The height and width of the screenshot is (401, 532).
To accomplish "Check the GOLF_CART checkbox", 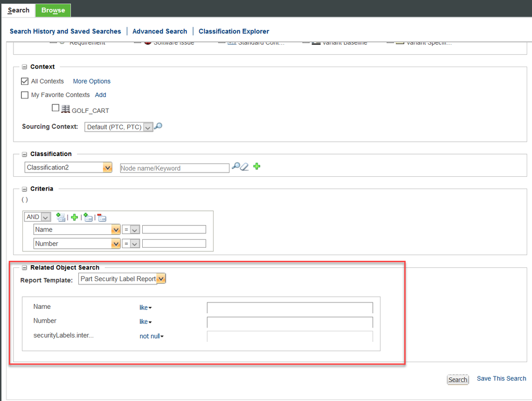I will pos(55,108).
